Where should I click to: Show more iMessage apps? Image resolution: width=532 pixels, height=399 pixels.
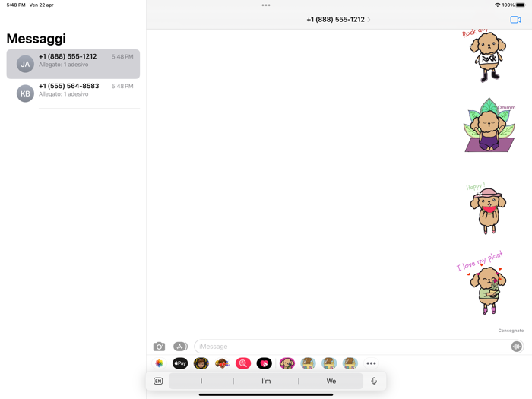371,363
